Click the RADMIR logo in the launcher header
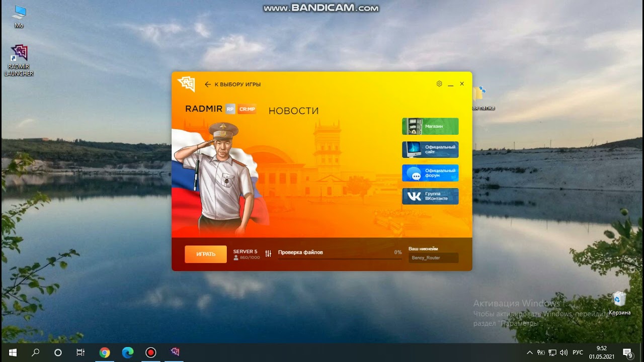644x362 pixels. (186, 84)
